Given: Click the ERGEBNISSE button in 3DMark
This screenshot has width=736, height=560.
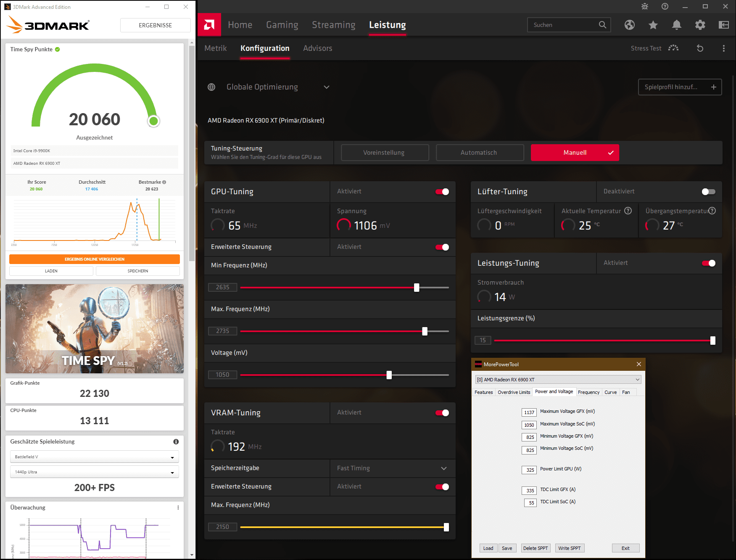Looking at the screenshot, I should coord(156,25).
